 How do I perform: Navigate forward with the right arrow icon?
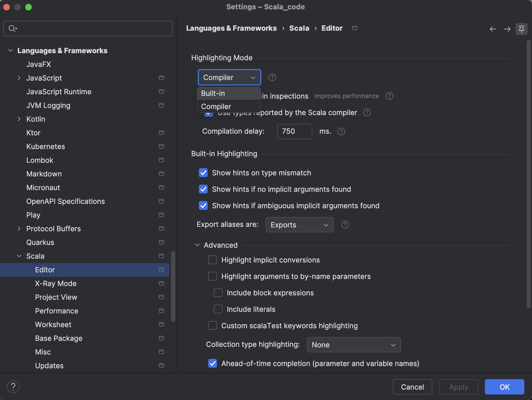507,29
